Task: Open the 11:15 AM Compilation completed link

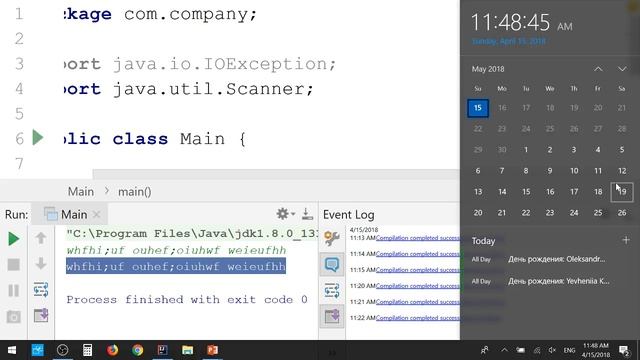Action: [418, 270]
